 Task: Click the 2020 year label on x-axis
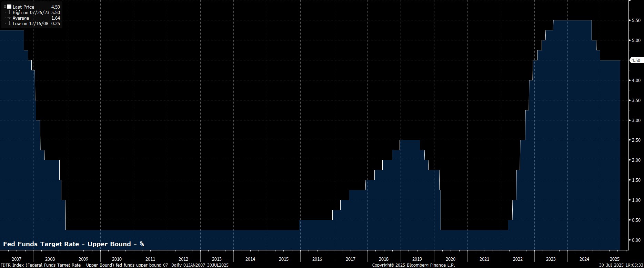tap(451, 259)
